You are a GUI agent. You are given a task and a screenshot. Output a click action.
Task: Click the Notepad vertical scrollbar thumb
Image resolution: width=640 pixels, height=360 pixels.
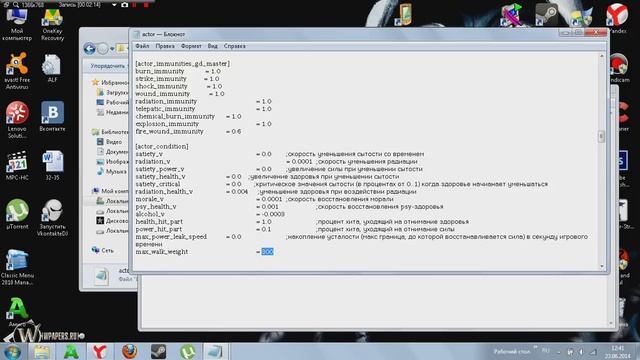tap(601, 136)
